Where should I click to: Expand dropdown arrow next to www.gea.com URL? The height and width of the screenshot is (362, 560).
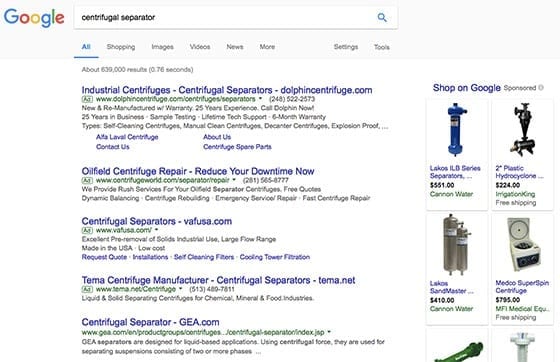pos(329,332)
